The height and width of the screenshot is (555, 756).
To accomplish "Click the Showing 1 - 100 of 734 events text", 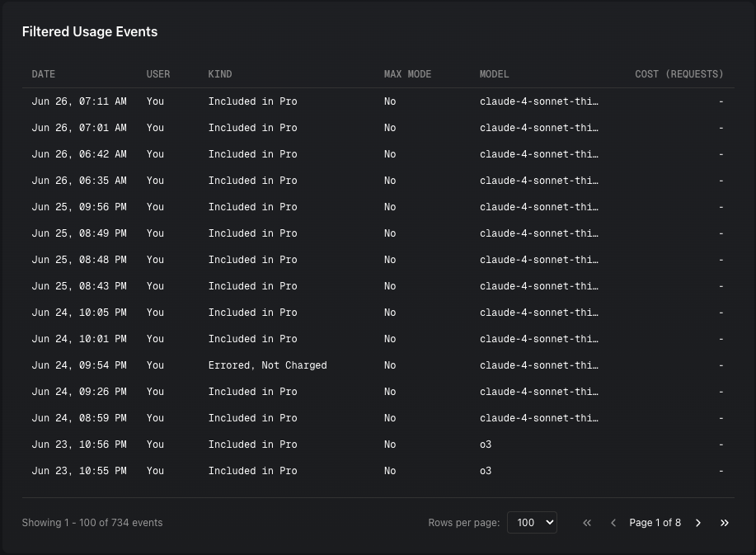I will click(92, 523).
